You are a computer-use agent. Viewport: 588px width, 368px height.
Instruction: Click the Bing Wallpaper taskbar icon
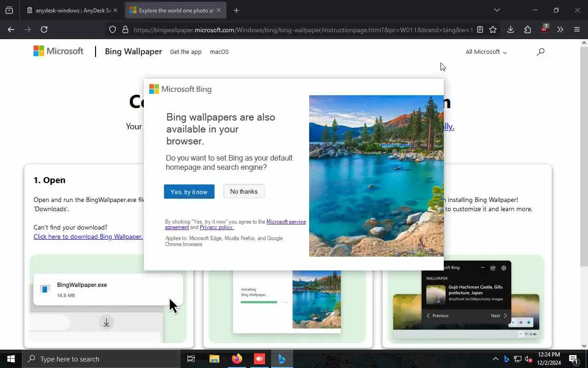tap(282, 359)
